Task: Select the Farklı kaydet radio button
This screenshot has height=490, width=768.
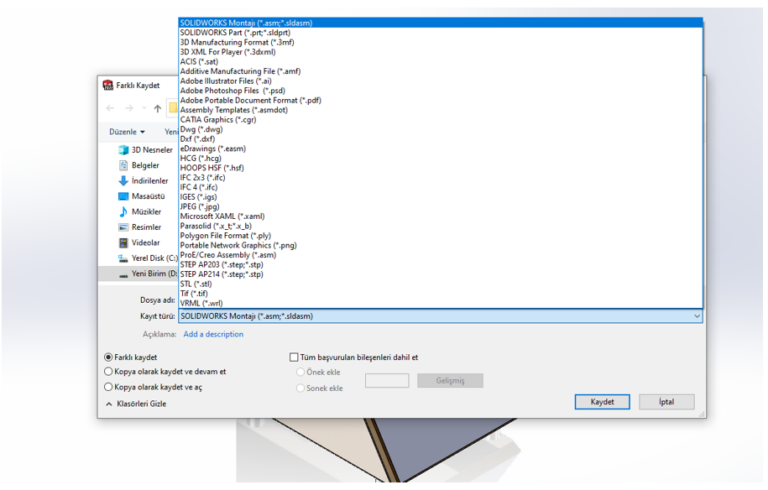Action: [109, 357]
